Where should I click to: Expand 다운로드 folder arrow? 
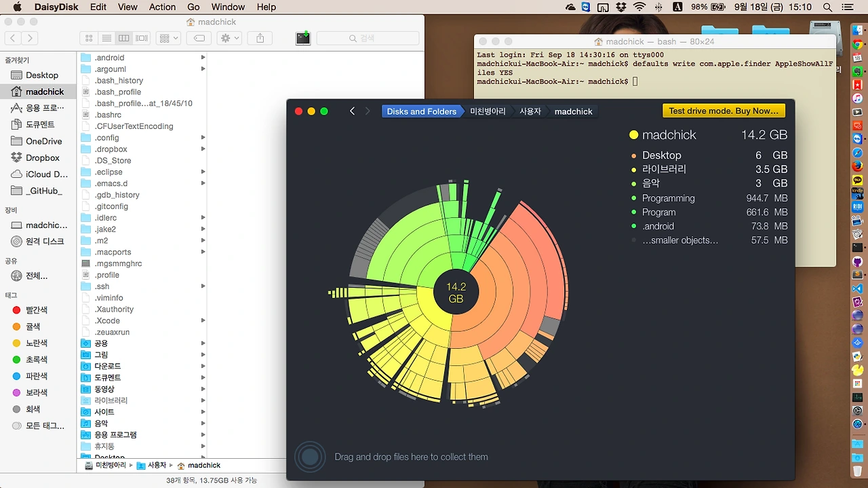(203, 367)
